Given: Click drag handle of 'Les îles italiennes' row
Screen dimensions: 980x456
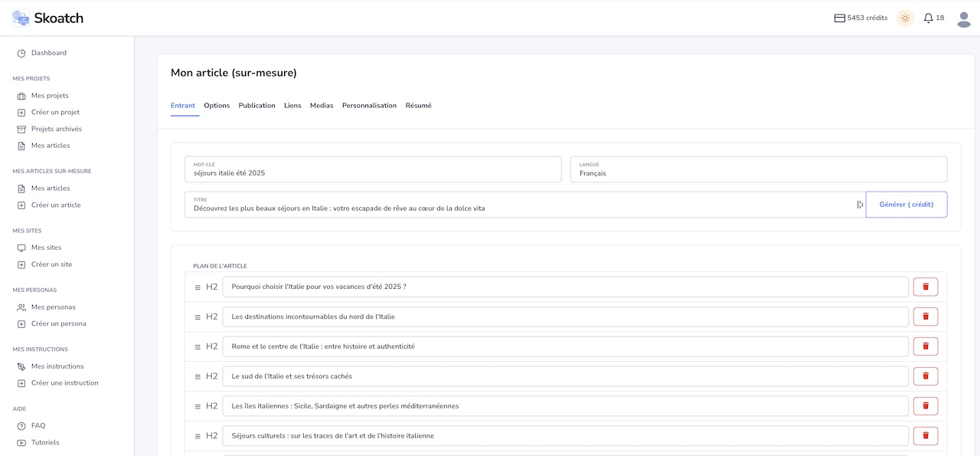Looking at the screenshot, I should tap(198, 406).
